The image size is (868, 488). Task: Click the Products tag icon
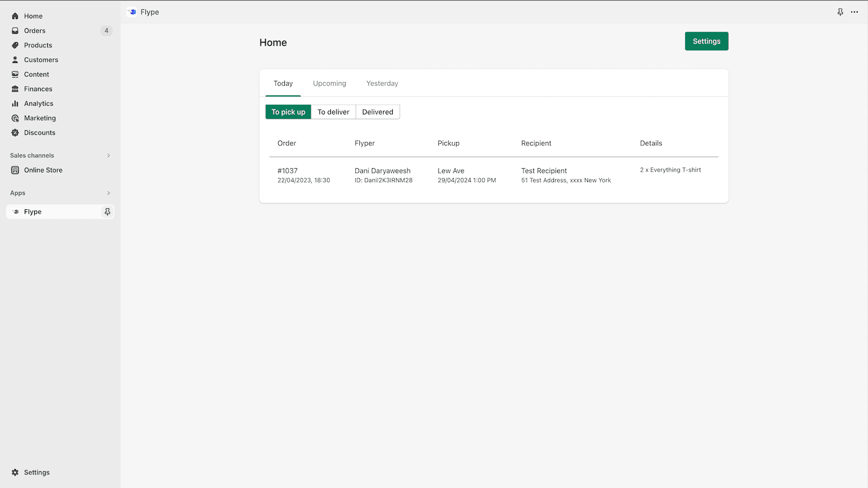click(15, 46)
